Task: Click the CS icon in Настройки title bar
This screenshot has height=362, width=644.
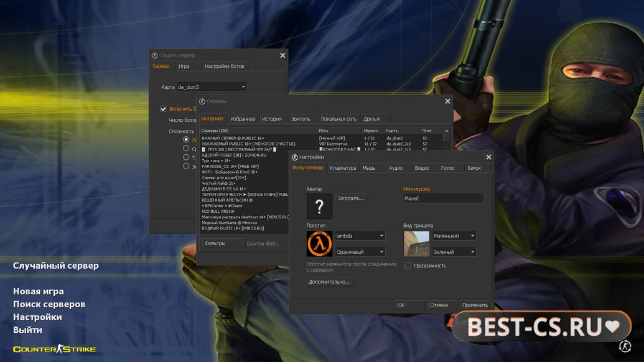Action: coord(294,157)
